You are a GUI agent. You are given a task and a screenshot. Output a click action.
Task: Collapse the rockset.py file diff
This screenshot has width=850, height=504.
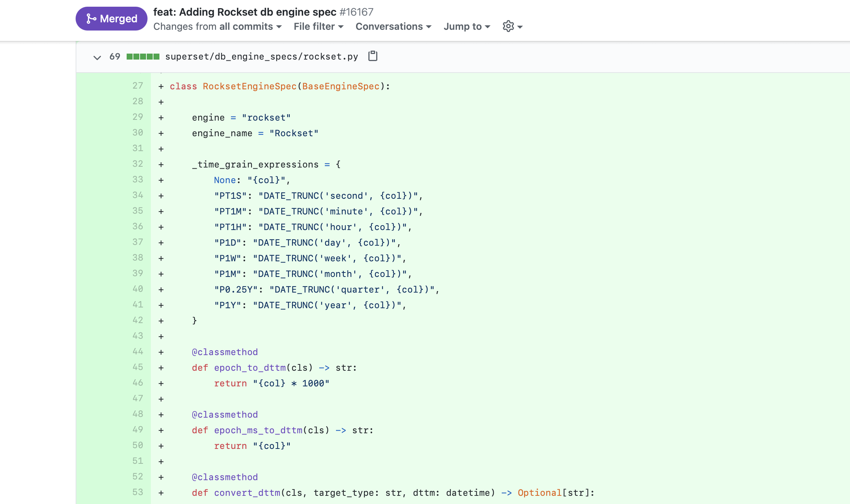[96, 57]
